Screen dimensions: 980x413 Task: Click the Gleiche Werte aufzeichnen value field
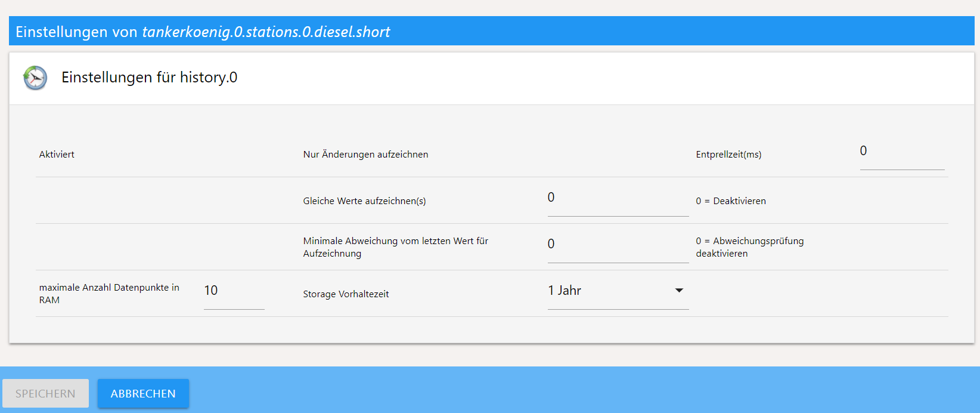pyautogui.click(x=618, y=198)
